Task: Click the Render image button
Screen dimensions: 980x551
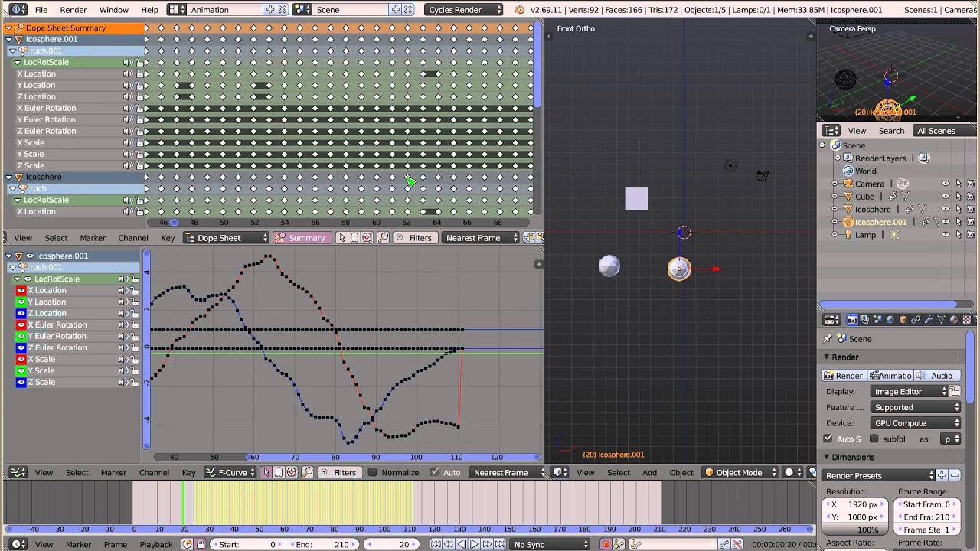Action: click(844, 375)
